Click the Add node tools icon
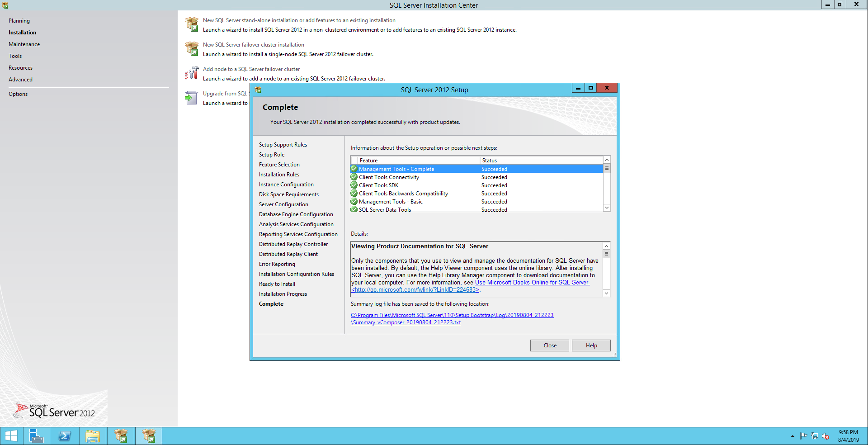Image resolution: width=868 pixels, height=445 pixels. 192,73
